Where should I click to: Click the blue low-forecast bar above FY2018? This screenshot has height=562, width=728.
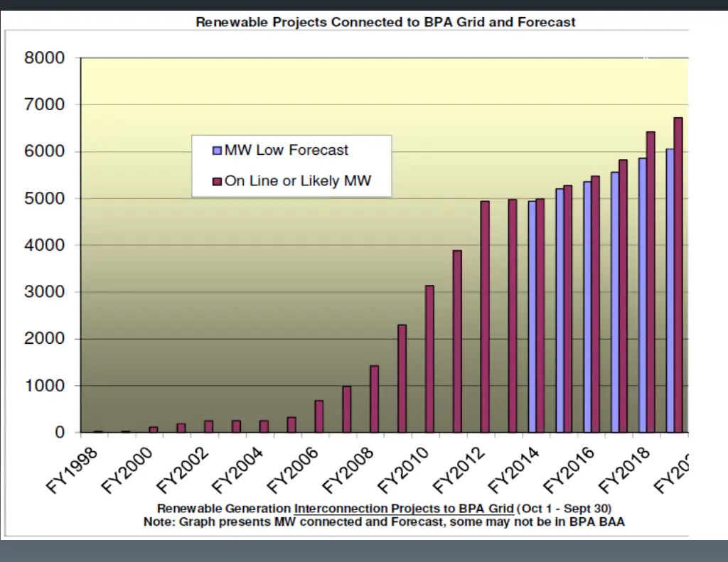(643, 295)
